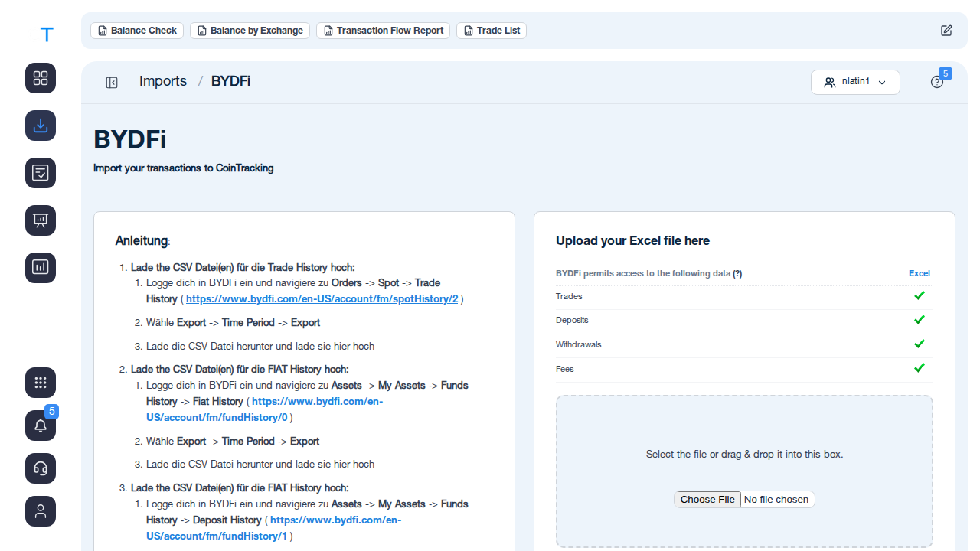Click the help badge showing 5
This screenshot has height=551, width=980.
[x=946, y=73]
